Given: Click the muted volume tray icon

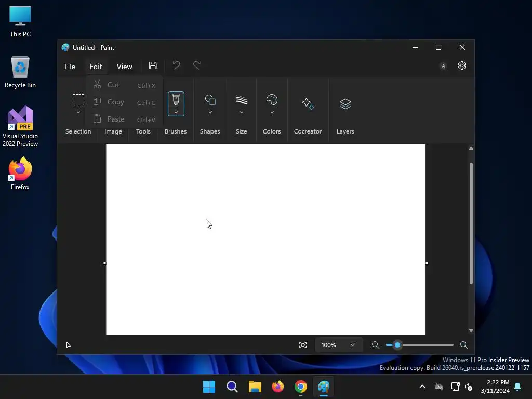Looking at the screenshot, I should [x=469, y=387].
